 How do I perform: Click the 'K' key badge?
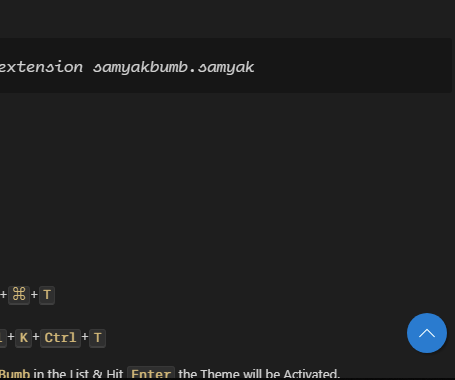(x=23, y=338)
